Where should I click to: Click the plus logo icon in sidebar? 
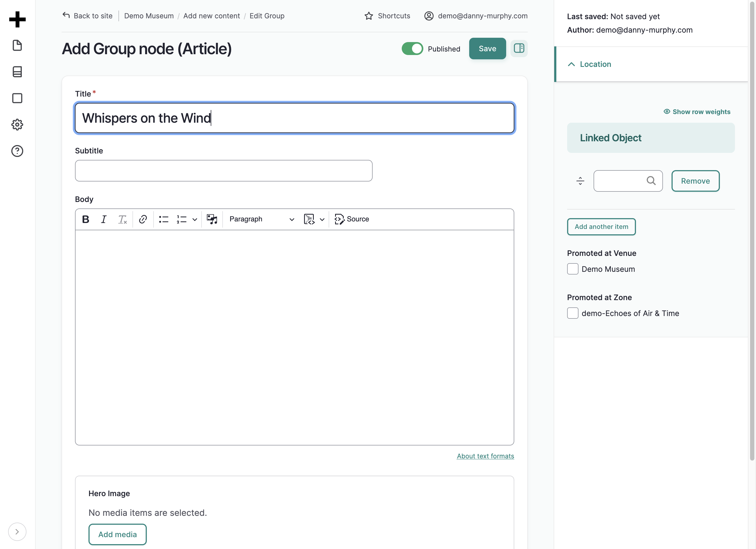pyautogui.click(x=17, y=19)
